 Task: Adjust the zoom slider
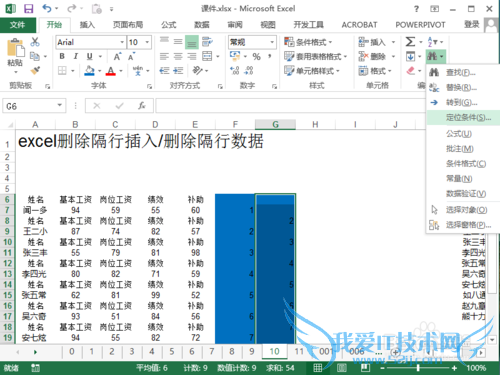tap(418, 368)
